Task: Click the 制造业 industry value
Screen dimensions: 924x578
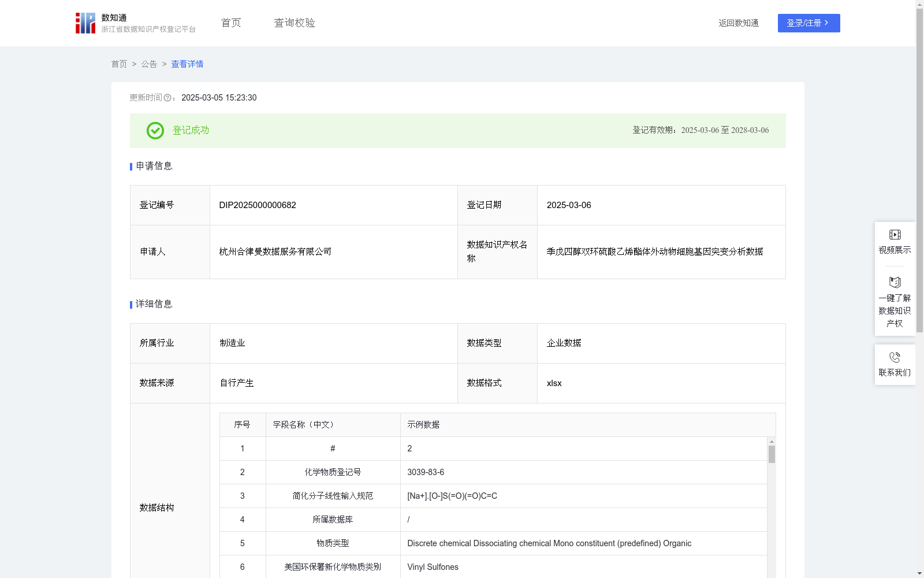Action: [x=232, y=343]
